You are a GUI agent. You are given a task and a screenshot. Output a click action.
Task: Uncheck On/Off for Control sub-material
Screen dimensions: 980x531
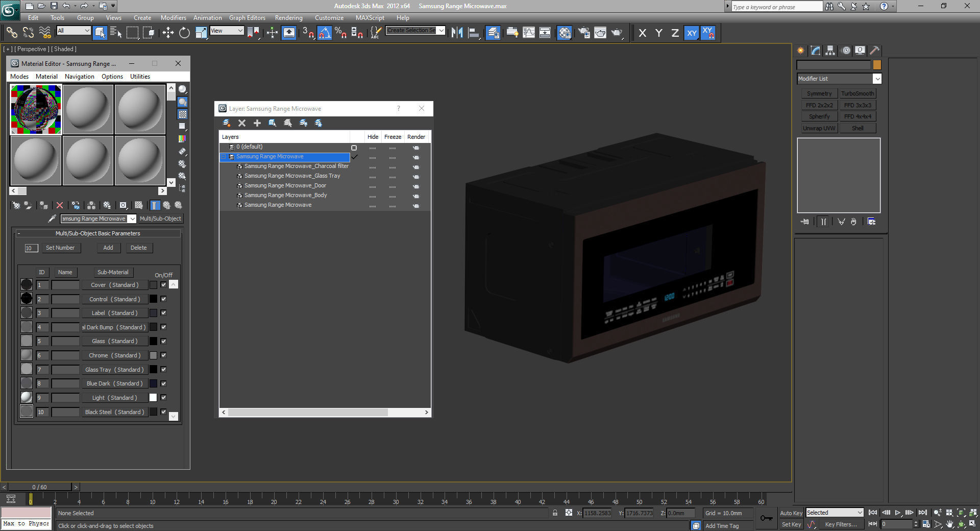coord(163,299)
